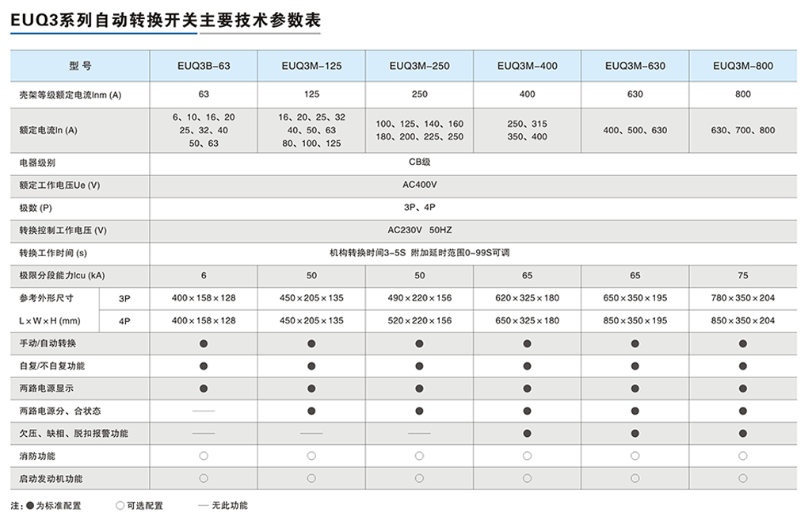Click the filled circle for 手动/自动转换 under EUQ3B-63
This screenshot has width=812, height=517.
[x=203, y=343]
